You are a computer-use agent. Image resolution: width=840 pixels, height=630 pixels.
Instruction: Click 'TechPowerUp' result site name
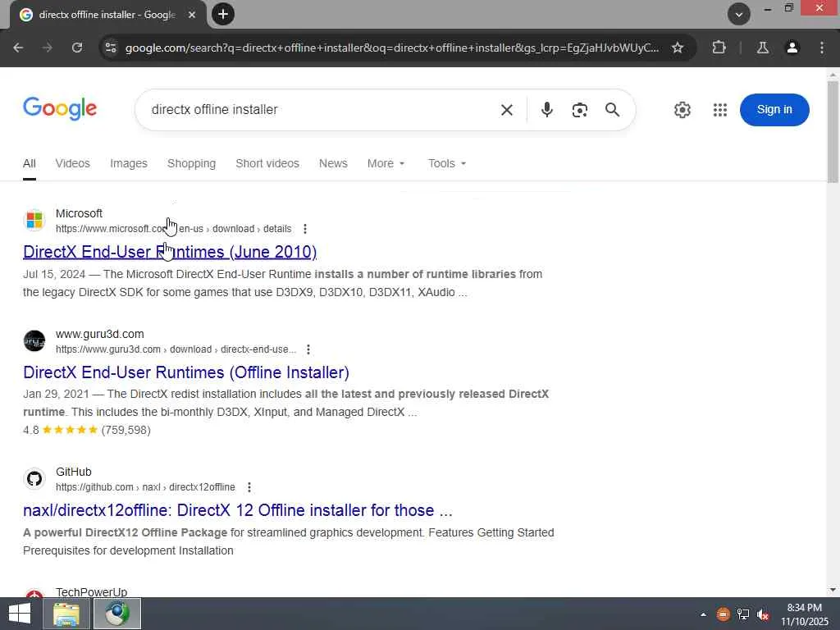click(92, 592)
